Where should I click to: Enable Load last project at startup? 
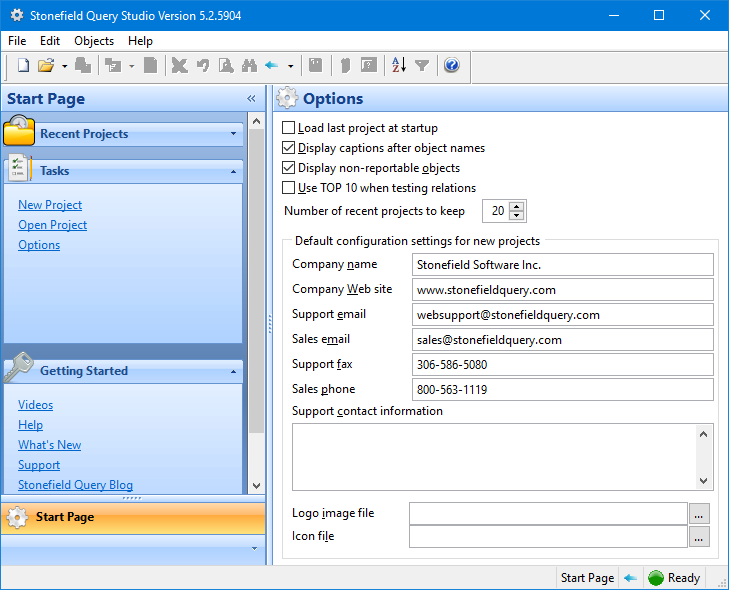(x=289, y=128)
